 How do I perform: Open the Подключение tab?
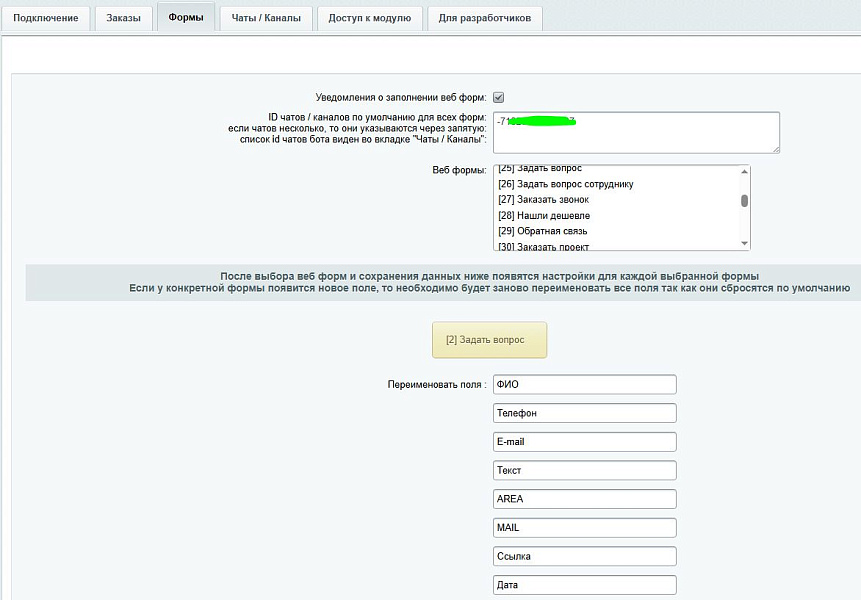(46, 18)
